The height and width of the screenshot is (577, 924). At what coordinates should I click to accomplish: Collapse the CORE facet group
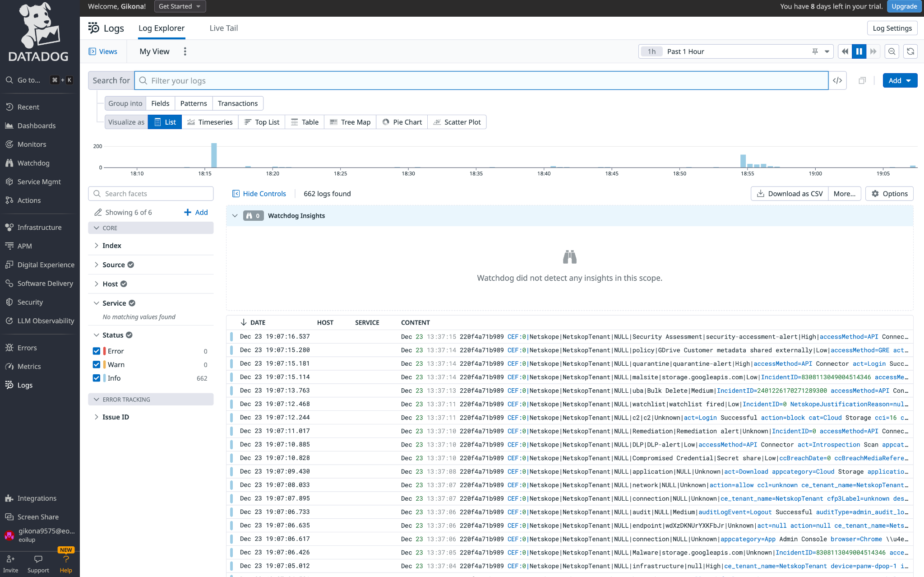coord(151,228)
